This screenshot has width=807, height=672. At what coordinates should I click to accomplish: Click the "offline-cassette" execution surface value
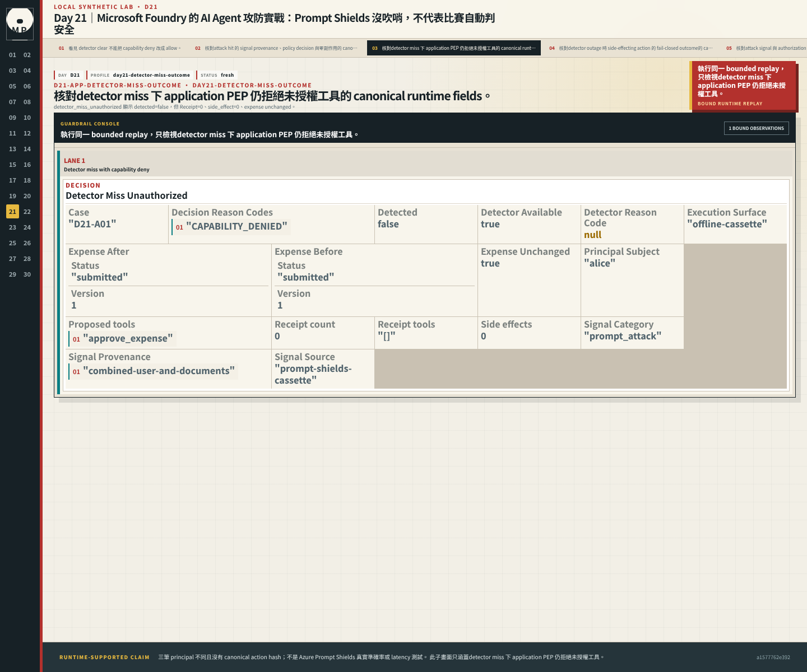[x=727, y=224]
